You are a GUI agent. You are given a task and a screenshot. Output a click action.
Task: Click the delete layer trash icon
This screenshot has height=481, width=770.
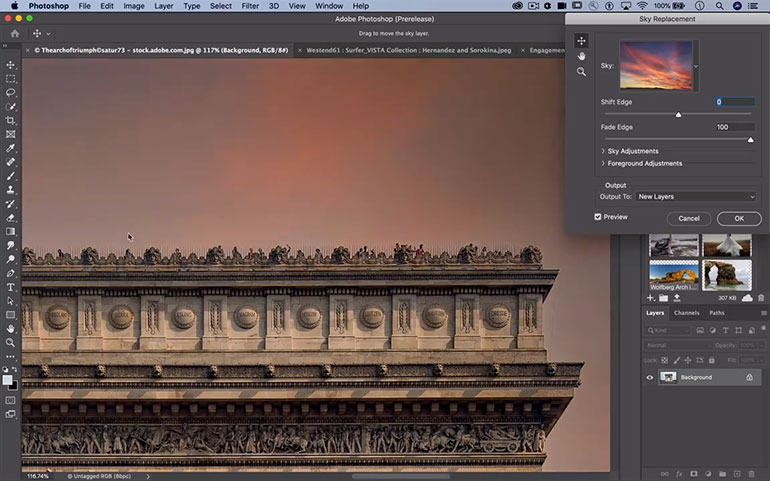click(750, 473)
